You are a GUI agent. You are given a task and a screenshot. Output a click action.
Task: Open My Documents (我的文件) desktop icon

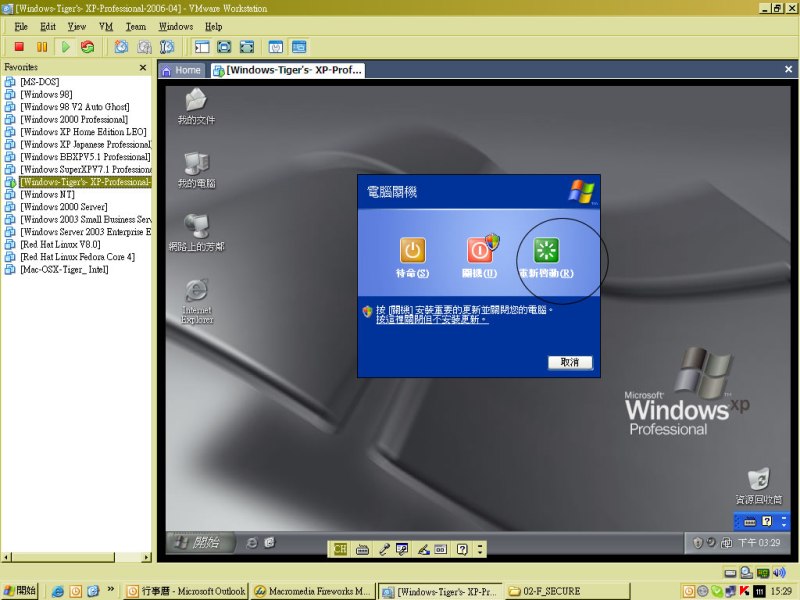pos(196,106)
